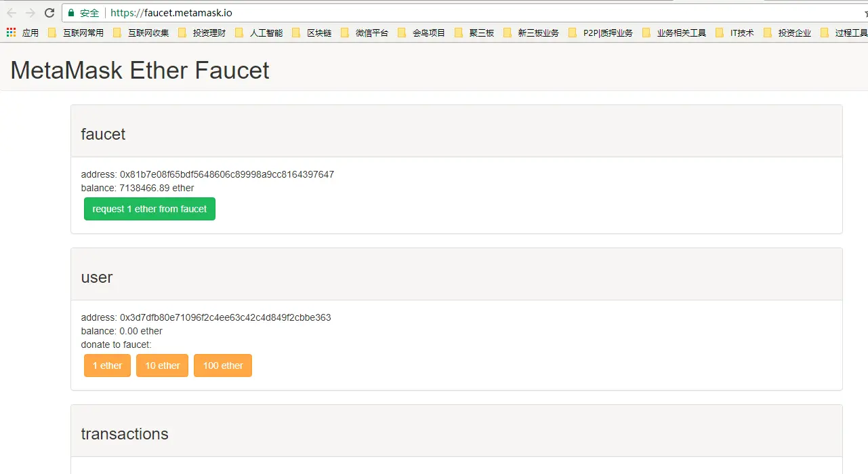The image size is (868, 474).
Task: Donate 100 ether to faucet
Action: 223,366
